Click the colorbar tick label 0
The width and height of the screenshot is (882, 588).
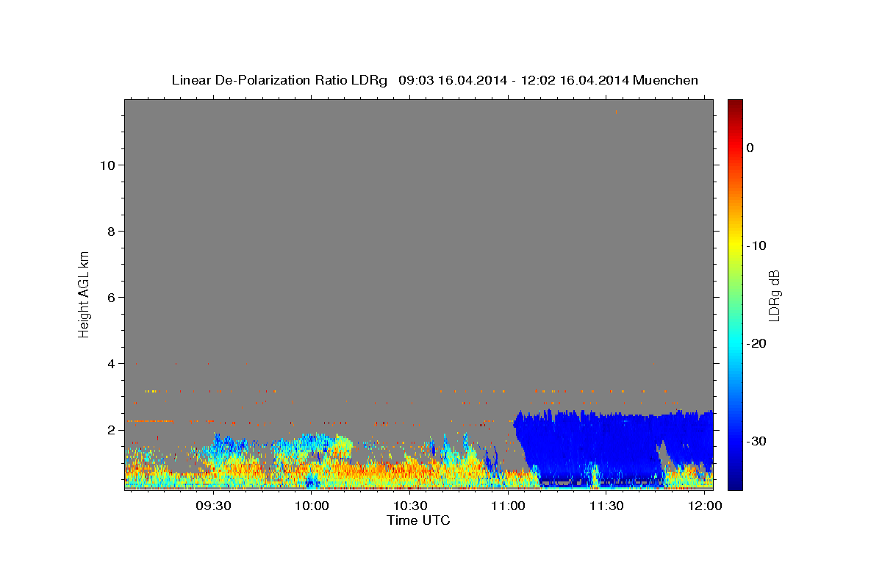[750, 148]
